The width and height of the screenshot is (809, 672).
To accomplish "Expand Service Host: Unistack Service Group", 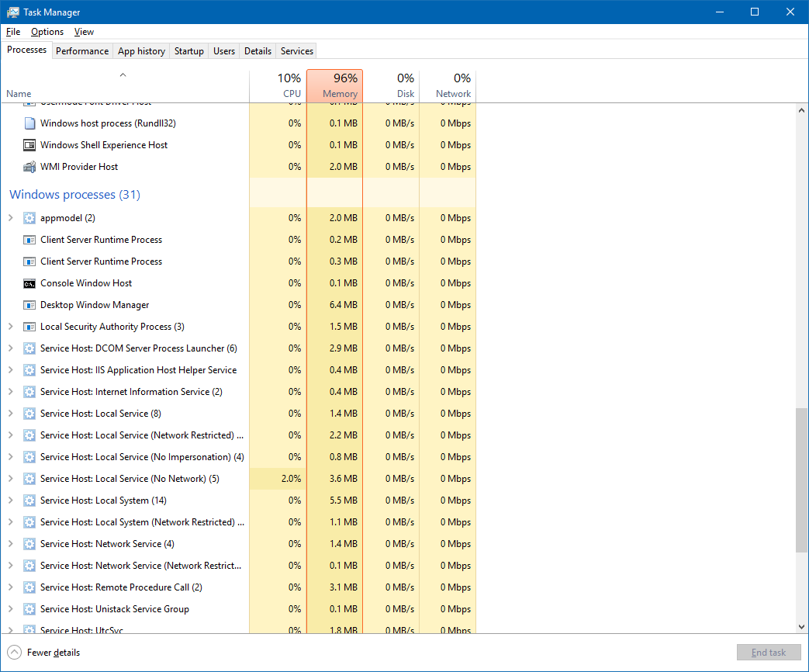I will coord(10,609).
